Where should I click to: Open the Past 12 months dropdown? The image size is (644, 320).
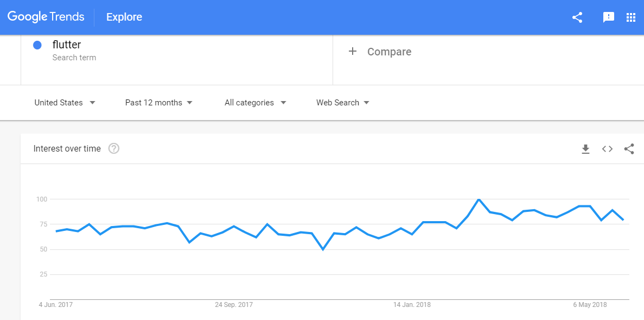pos(158,103)
